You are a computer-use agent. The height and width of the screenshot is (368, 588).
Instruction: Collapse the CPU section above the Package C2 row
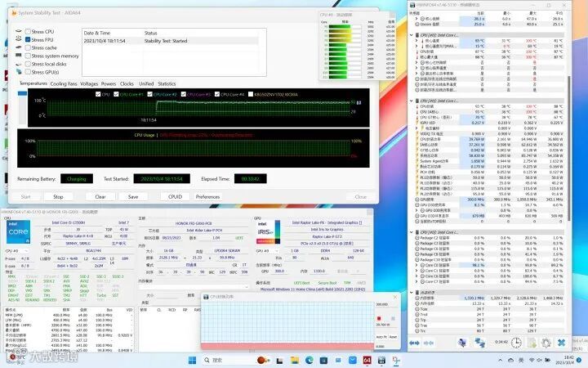[412, 232]
